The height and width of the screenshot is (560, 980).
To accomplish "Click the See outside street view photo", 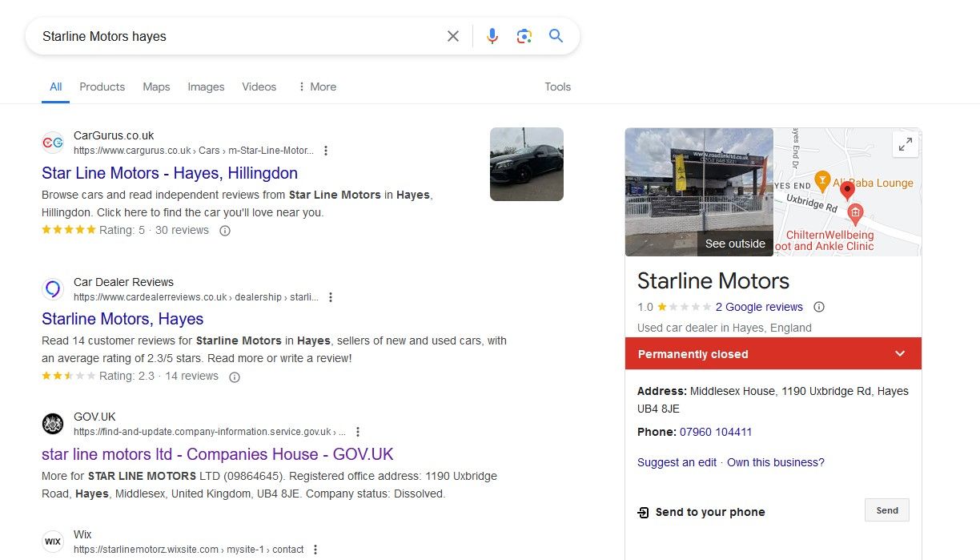I will click(699, 192).
